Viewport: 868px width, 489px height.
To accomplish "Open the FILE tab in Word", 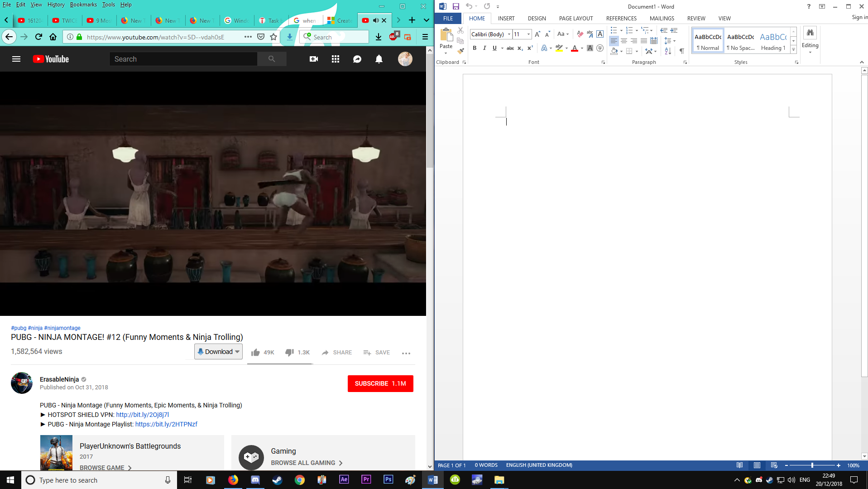I will (448, 19).
